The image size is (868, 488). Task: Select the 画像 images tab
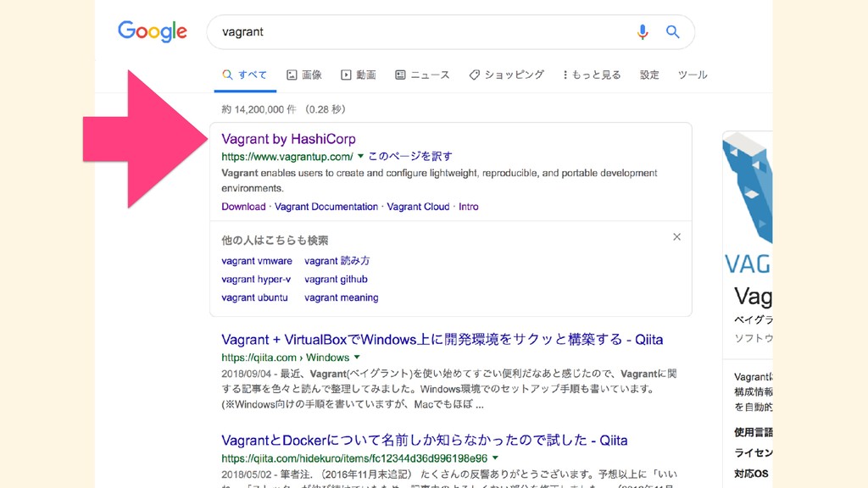(x=304, y=75)
